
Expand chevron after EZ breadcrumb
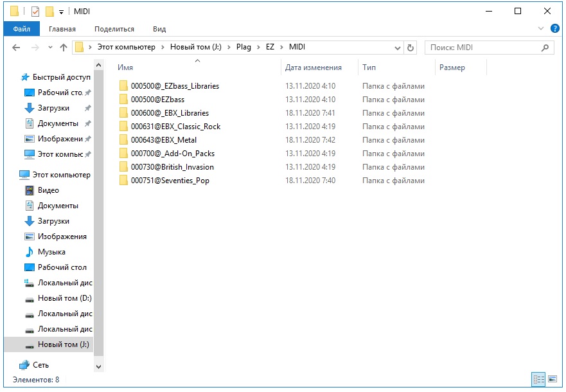point(281,48)
